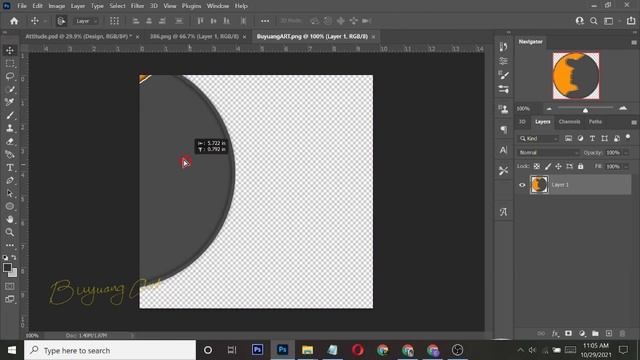Viewport: 640px width, 360px height.
Task: Select the Move tool
Action: (10, 50)
